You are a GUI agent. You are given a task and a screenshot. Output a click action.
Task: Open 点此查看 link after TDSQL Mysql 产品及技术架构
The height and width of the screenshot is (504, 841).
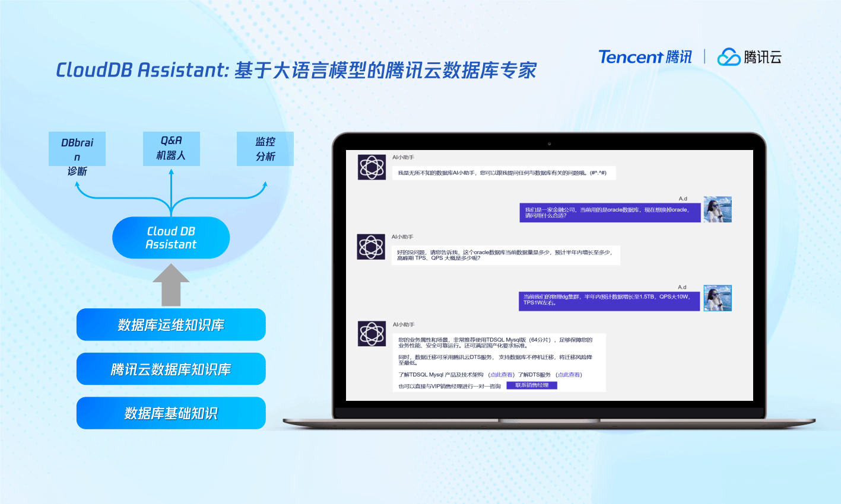tap(502, 375)
